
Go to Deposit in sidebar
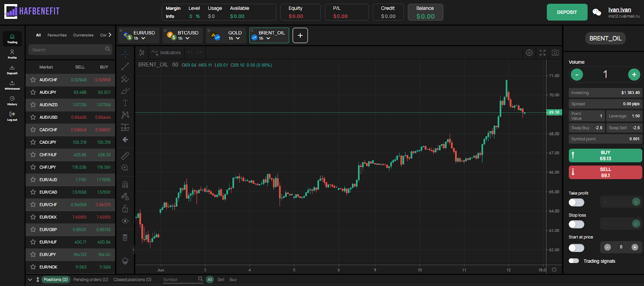tap(12, 70)
